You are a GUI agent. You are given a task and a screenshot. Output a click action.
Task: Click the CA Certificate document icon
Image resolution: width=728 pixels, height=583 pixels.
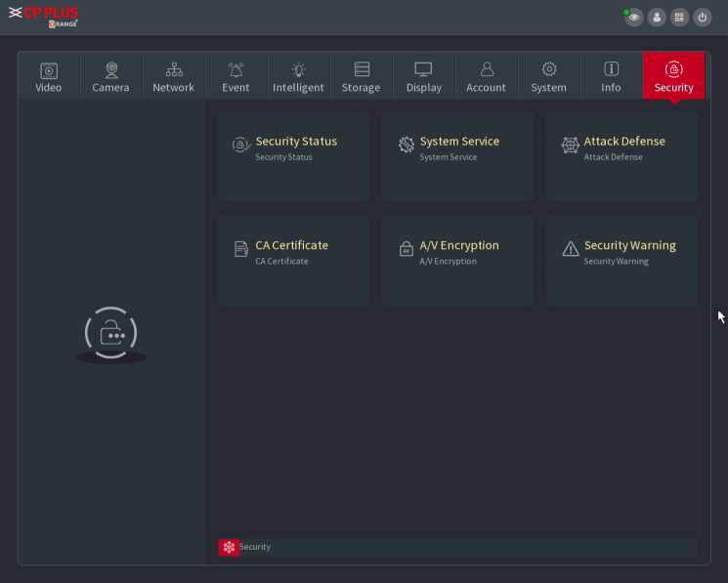click(x=241, y=250)
